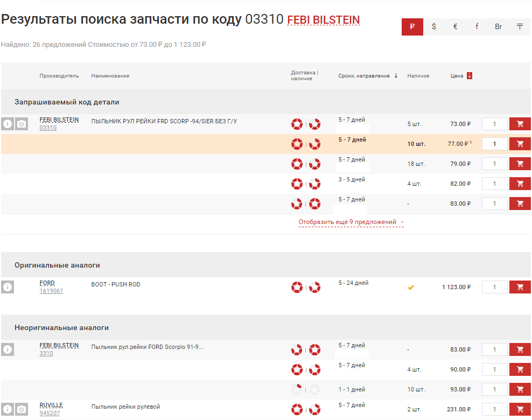Click 1 - 1 дней delivery term
The width and height of the screenshot is (532, 420).
click(352, 389)
